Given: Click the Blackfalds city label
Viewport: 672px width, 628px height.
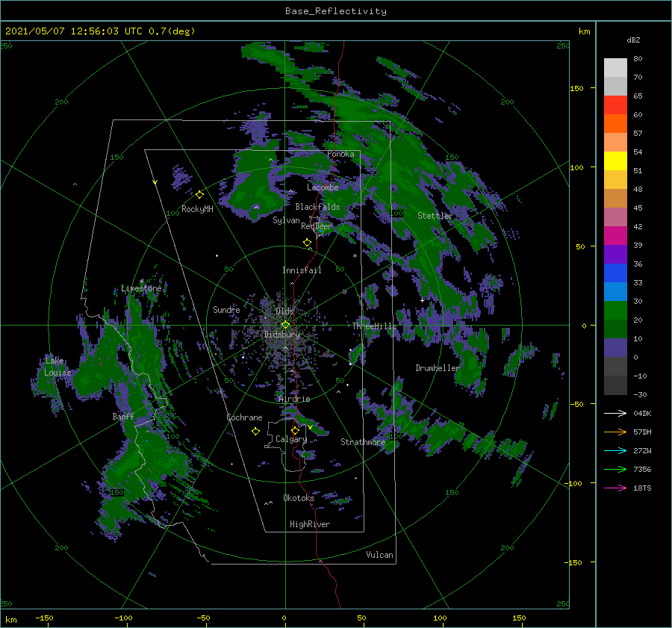Looking at the screenshot, I should [317, 207].
